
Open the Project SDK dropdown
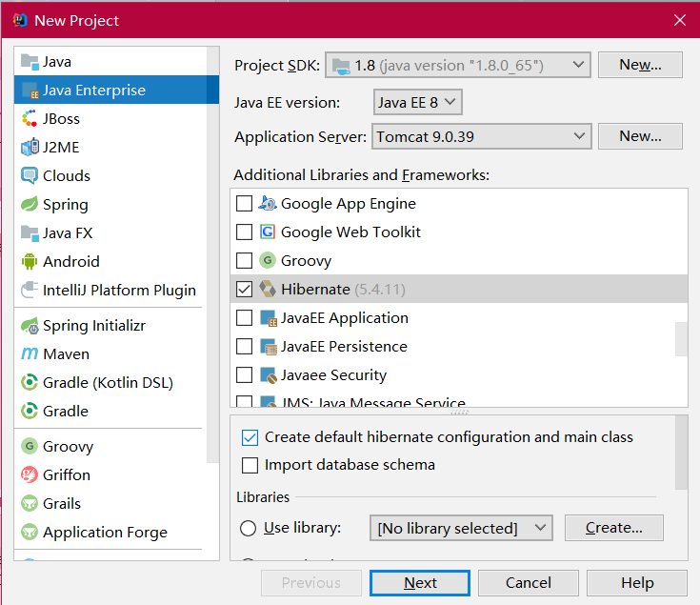coord(458,65)
